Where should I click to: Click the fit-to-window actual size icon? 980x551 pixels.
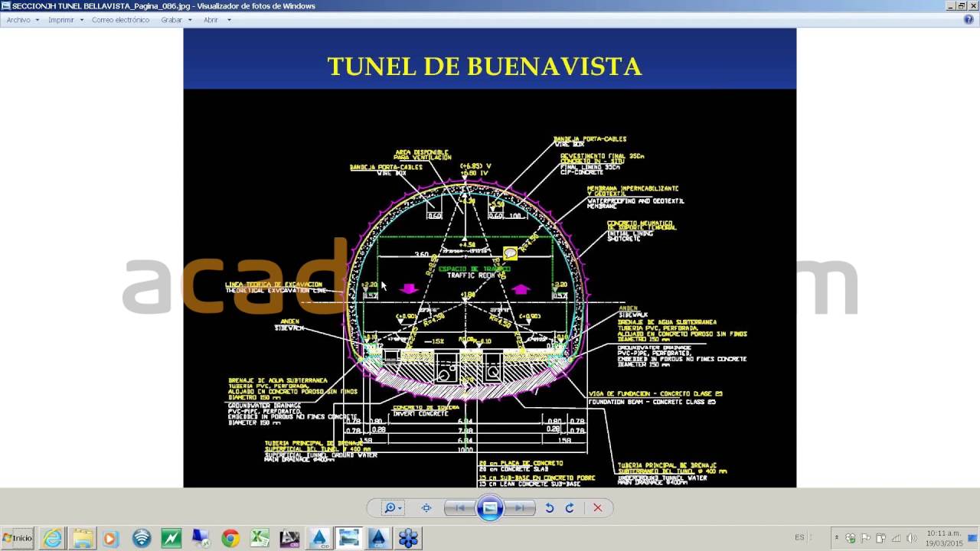click(426, 507)
